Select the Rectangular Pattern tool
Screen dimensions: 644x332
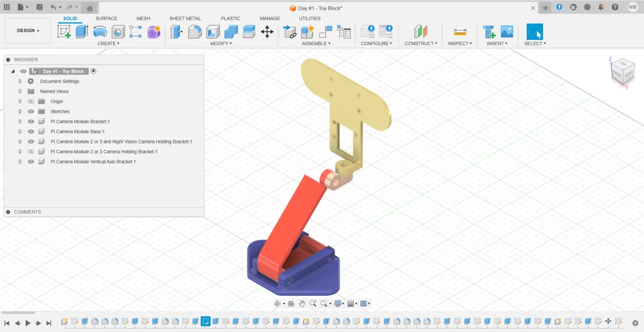click(x=135, y=32)
